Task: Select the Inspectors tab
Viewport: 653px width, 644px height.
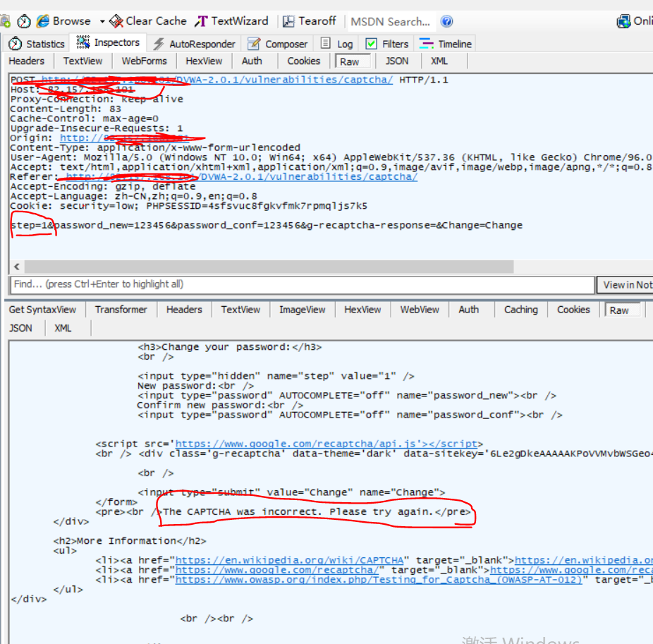Action: 109,42
